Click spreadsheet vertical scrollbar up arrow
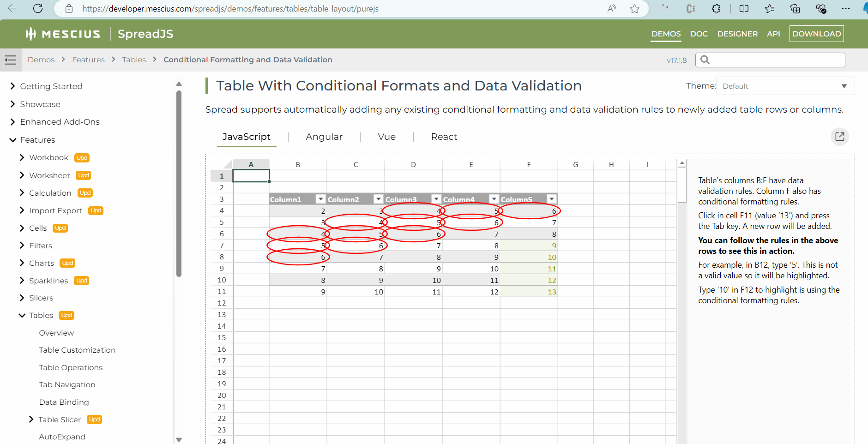Screen dimensions: 868x444 [x=682, y=163]
